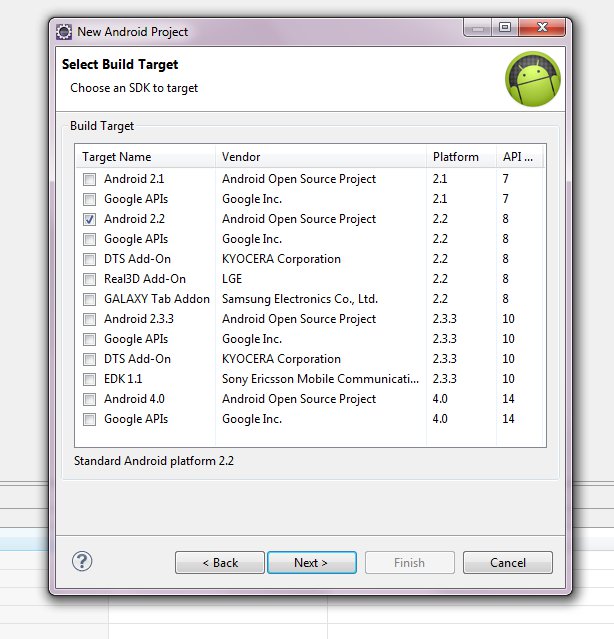The height and width of the screenshot is (639, 614).
Task: Select the LGE vendor cell
Action: pyautogui.click(x=232, y=279)
